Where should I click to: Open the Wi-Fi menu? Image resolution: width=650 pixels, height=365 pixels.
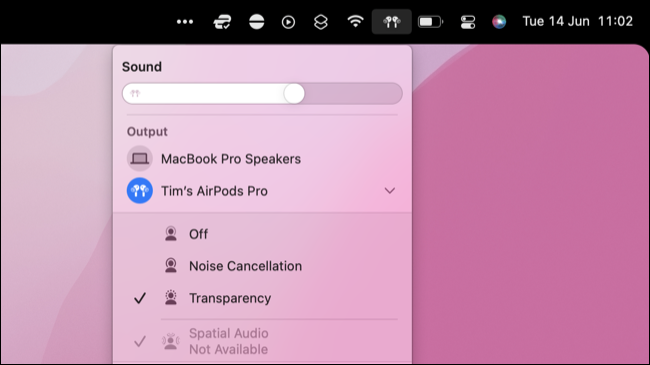tap(355, 21)
